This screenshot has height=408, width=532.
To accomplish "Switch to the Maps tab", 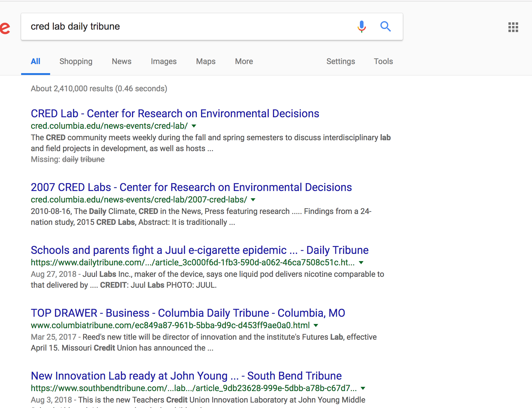I will coord(206,61).
